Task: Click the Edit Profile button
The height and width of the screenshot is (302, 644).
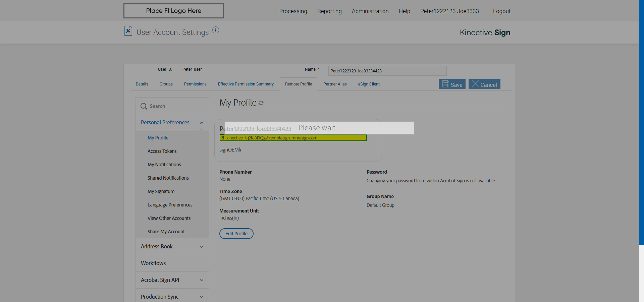Action: [236, 234]
